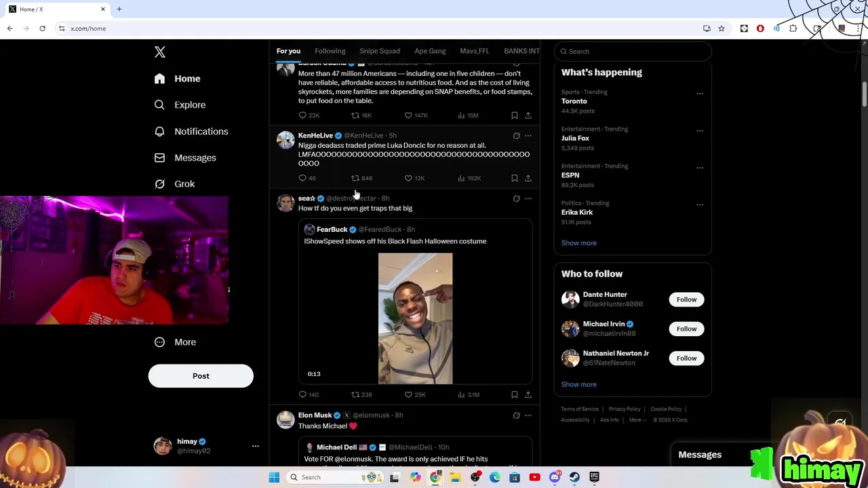
Task: Show more trends under What's happening
Action: click(x=578, y=243)
